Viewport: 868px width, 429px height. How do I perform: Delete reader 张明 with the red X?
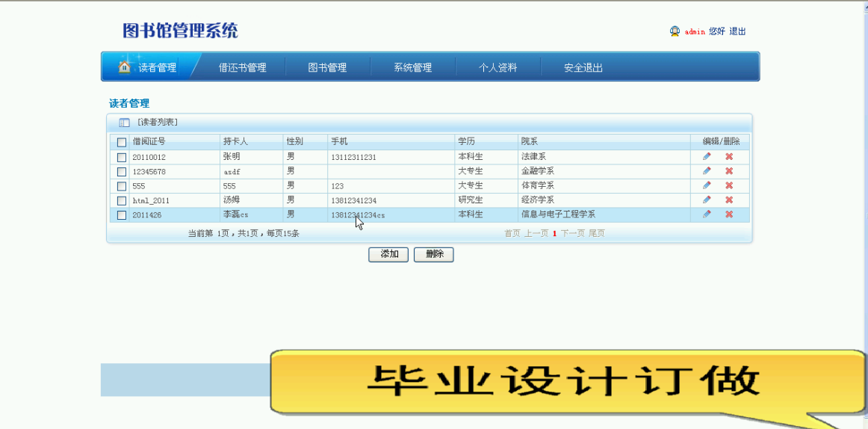coord(729,157)
